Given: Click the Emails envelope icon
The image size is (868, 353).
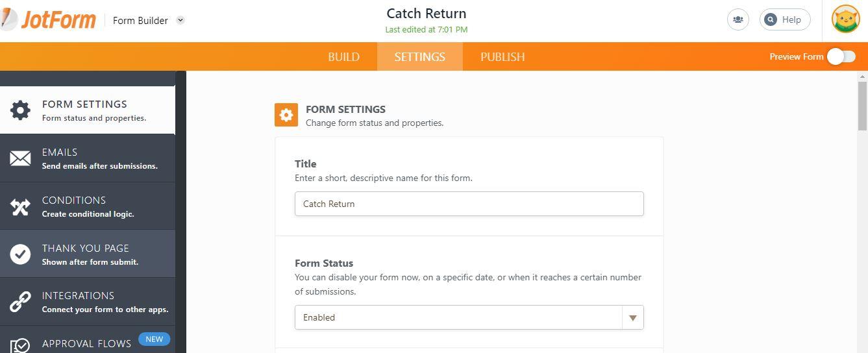Looking at the screenshot, I should pos(20,158).
